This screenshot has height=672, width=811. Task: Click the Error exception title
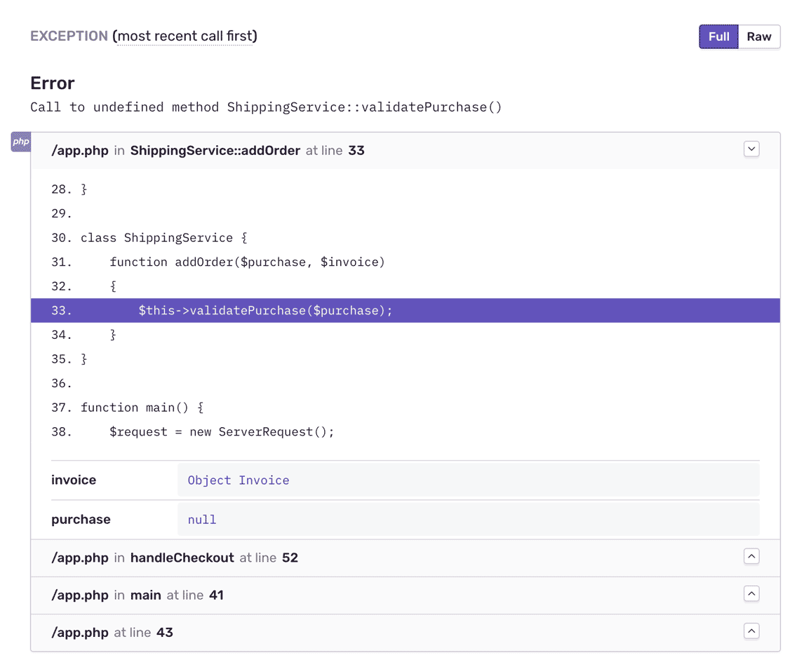coord(53,83)
